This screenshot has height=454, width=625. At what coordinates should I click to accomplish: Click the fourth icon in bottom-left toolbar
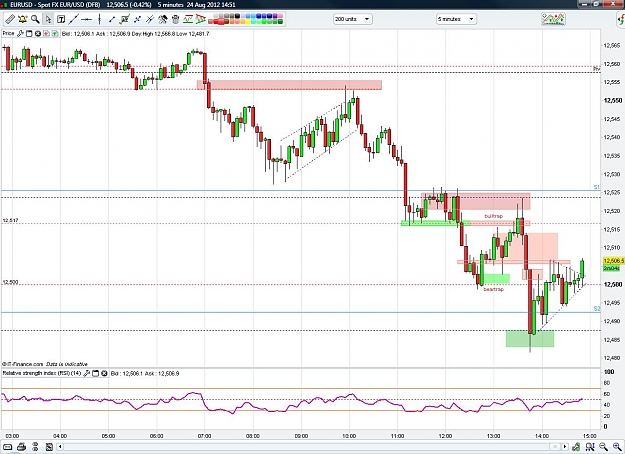click(x=49, y=447)
